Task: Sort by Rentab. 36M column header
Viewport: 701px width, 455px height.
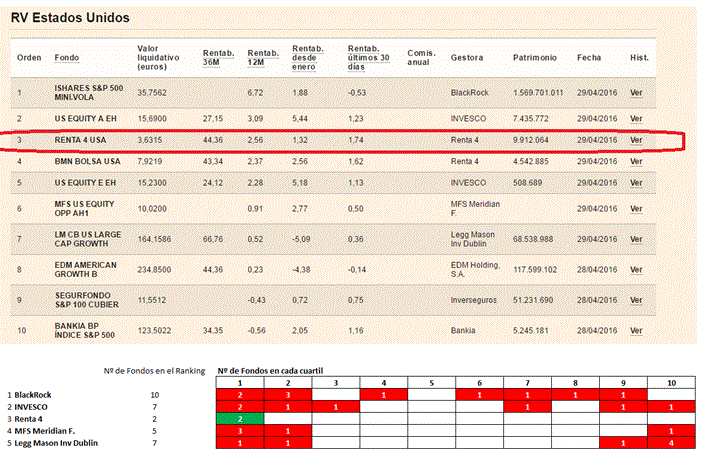Action: [218, 58]
